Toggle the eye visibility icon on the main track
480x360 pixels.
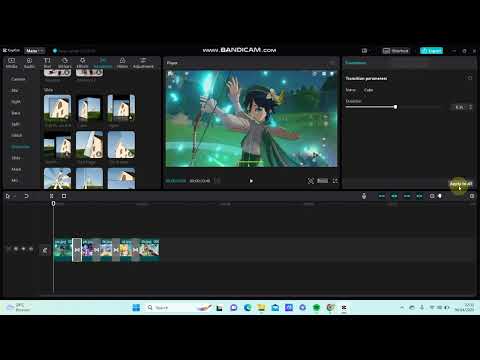tap(23, 249)
